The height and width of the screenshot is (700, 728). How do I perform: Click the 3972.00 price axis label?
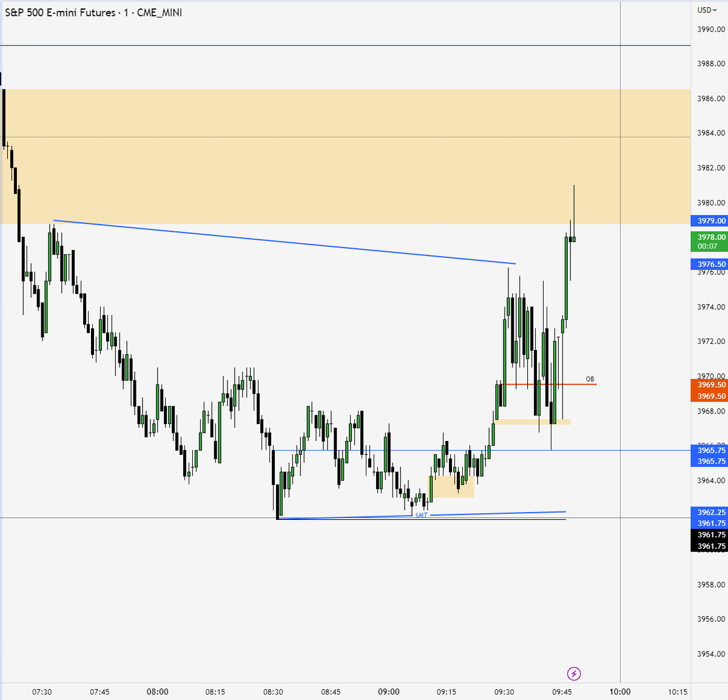pyautogui.click(x=711, y=342)
